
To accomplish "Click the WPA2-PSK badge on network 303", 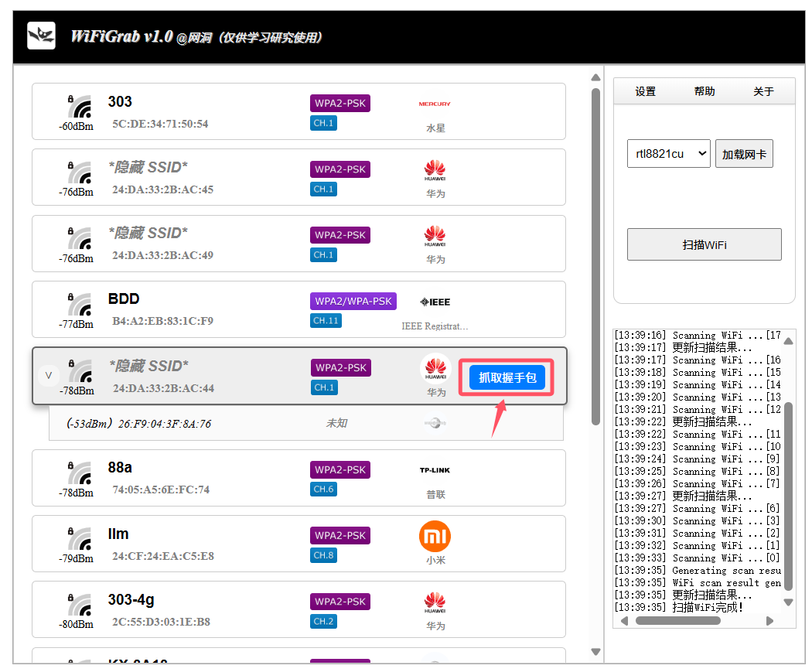I will (340, 103).
